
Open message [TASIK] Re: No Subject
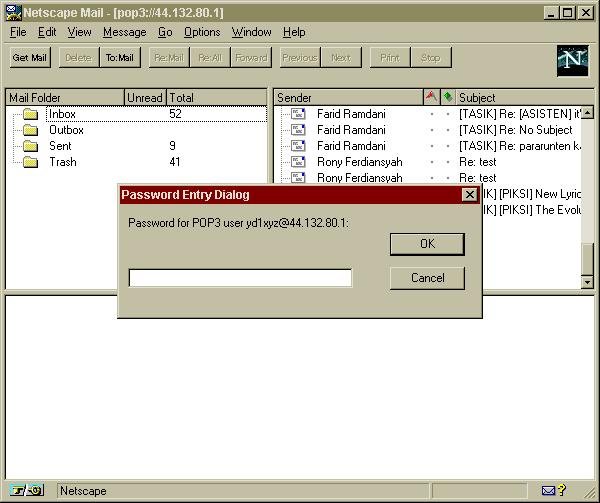pos(515,130)
